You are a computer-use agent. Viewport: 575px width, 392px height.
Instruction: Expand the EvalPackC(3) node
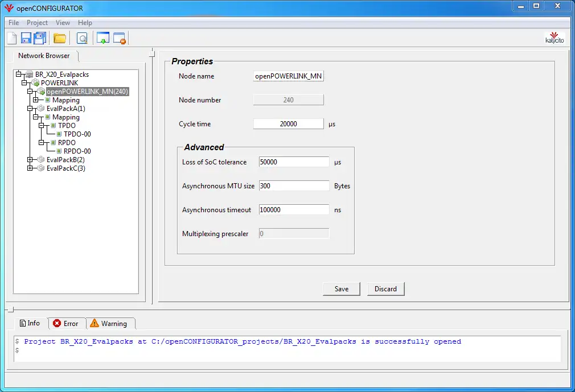coord(30,168)
